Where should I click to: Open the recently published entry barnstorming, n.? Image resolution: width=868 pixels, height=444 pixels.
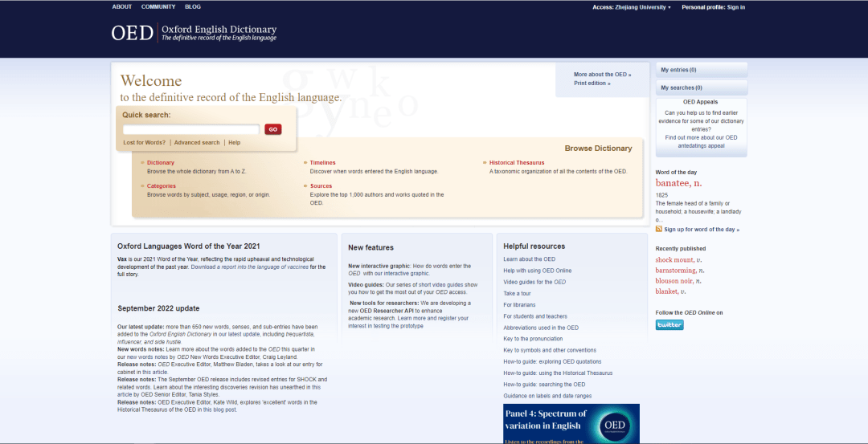click(x=680, y=271)
